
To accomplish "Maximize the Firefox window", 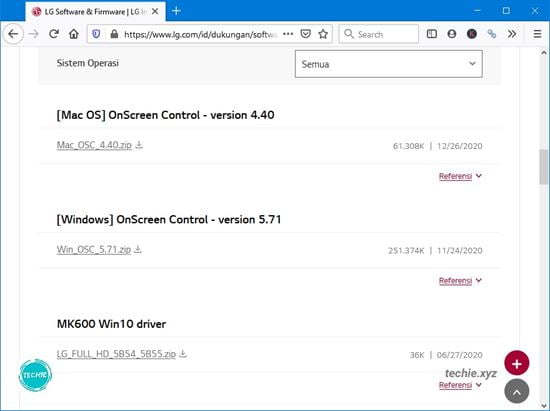I will [506, 11].
